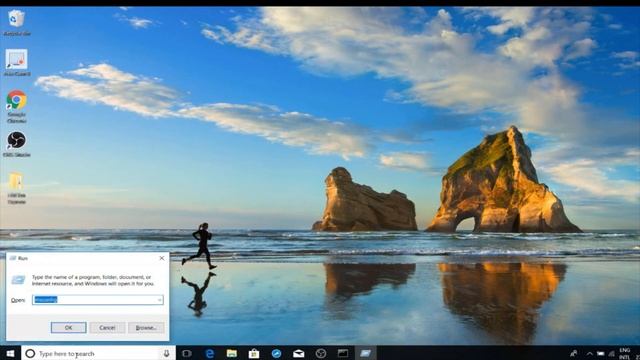This screenshot has height=360, width=640.
Task: Click the Run program icon beside description
Action: [18, 280]
